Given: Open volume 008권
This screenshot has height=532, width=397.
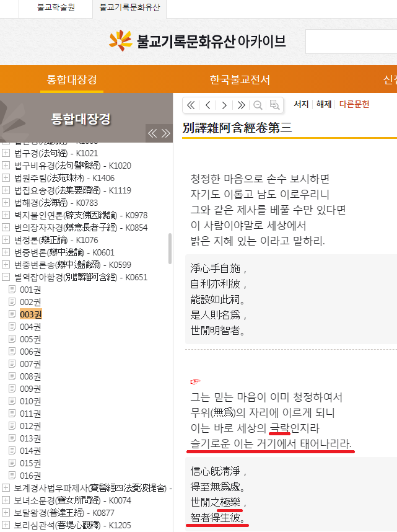Looking at the screenshot, I should (x=30, y=376).
